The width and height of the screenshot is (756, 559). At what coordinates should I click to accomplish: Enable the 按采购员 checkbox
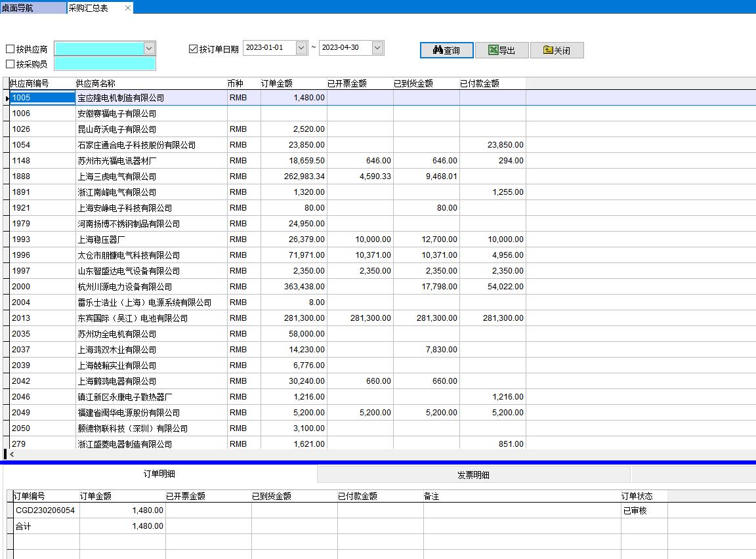(x=10, y=64)
